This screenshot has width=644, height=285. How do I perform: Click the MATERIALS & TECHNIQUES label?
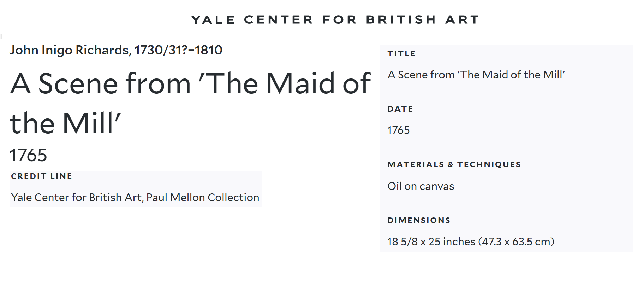454,165
